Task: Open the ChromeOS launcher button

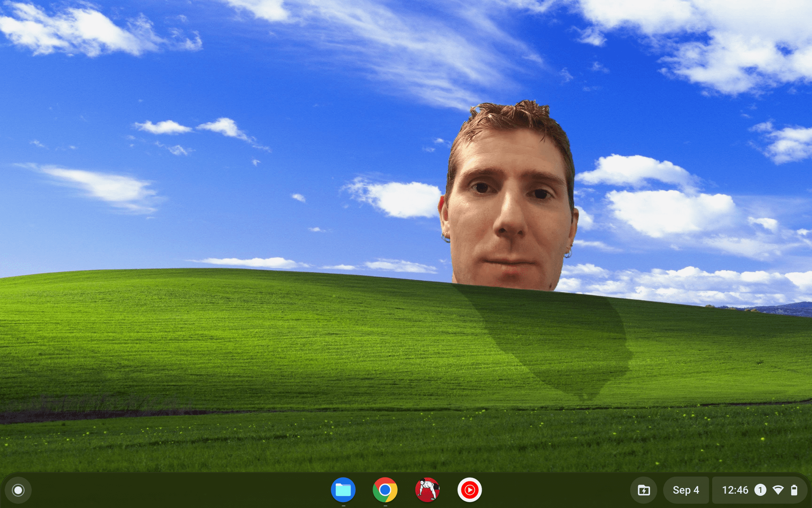Action: [x=18, y=490]
